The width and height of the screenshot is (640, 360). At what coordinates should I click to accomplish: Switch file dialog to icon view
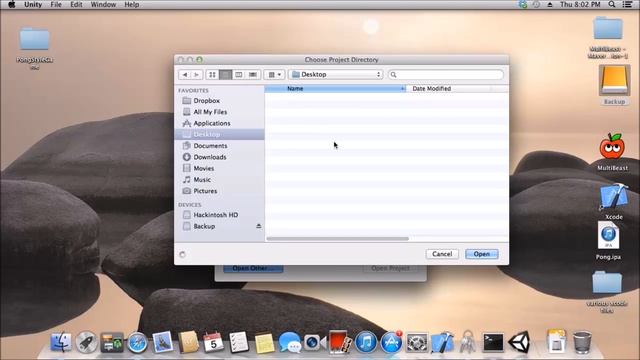212,75
